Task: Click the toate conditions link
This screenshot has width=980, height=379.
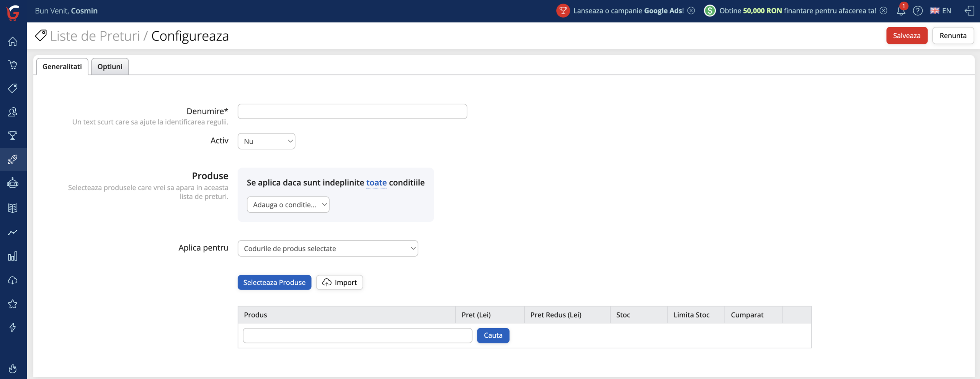Action: [x=377, y=183]
